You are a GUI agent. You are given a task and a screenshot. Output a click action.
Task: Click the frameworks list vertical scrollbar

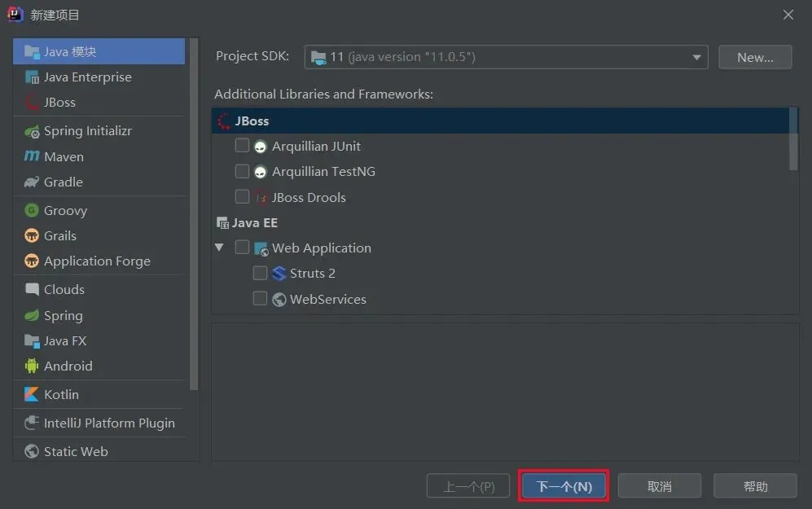point(793,138)
